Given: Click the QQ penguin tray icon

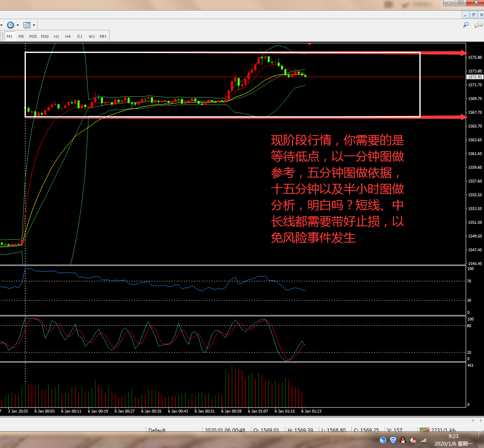Looking at the screenshot, I should [403, 440].
